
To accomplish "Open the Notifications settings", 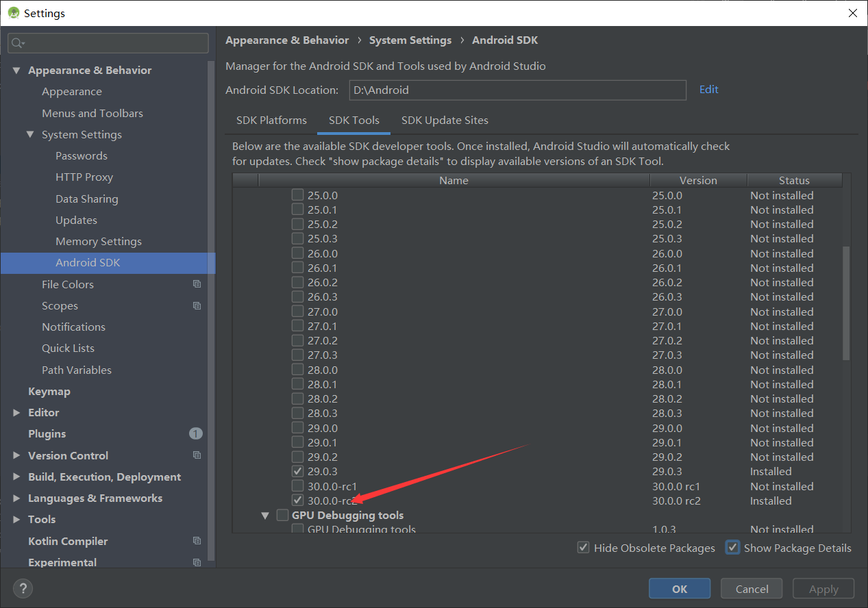I will [73, 327].
